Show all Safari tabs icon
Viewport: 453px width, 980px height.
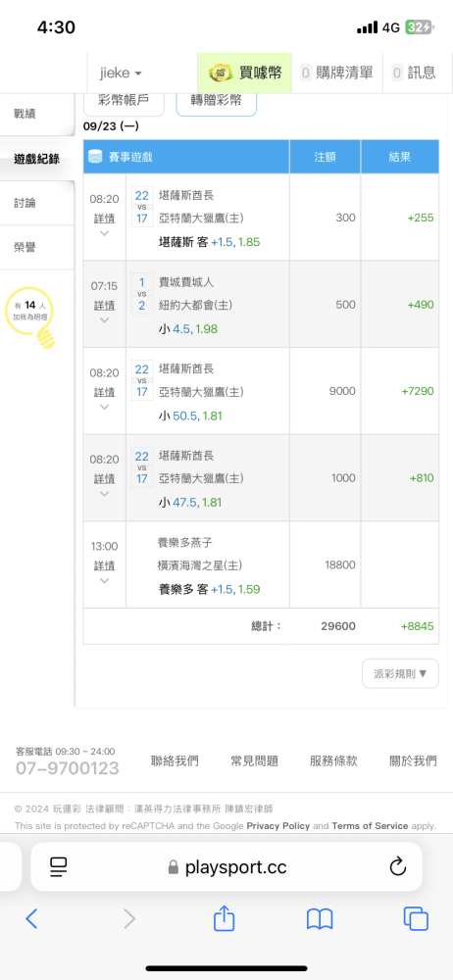click(x=416, y=919)
